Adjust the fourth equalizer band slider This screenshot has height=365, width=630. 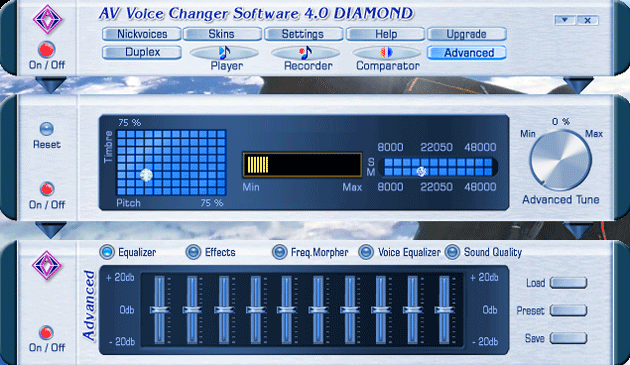click(255, 310)
